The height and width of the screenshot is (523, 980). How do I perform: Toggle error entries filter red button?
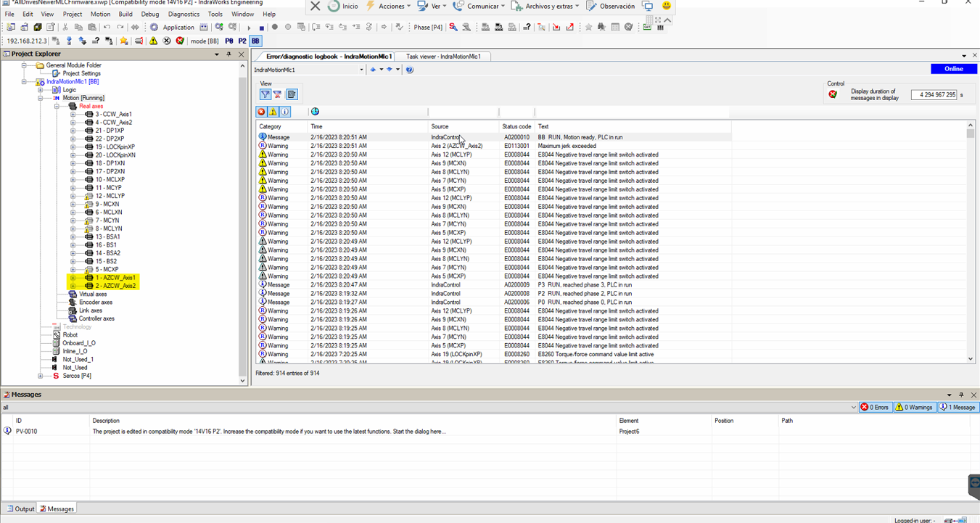pos(261,112)
